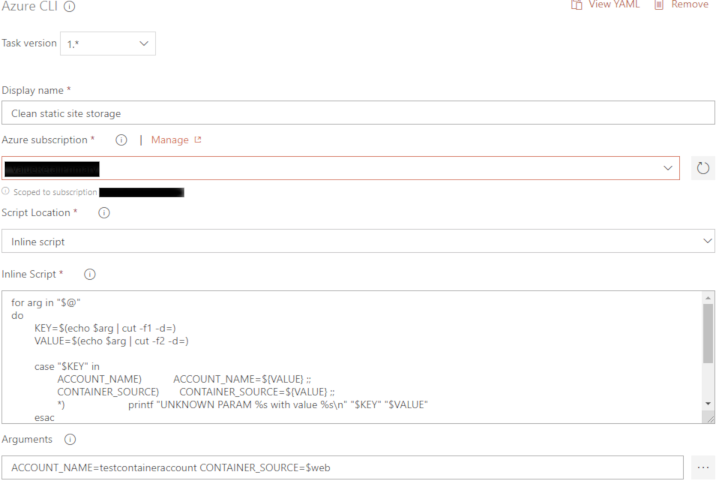
Task: Open Script Location Inline script dropdown
Action: coord(358,241)
